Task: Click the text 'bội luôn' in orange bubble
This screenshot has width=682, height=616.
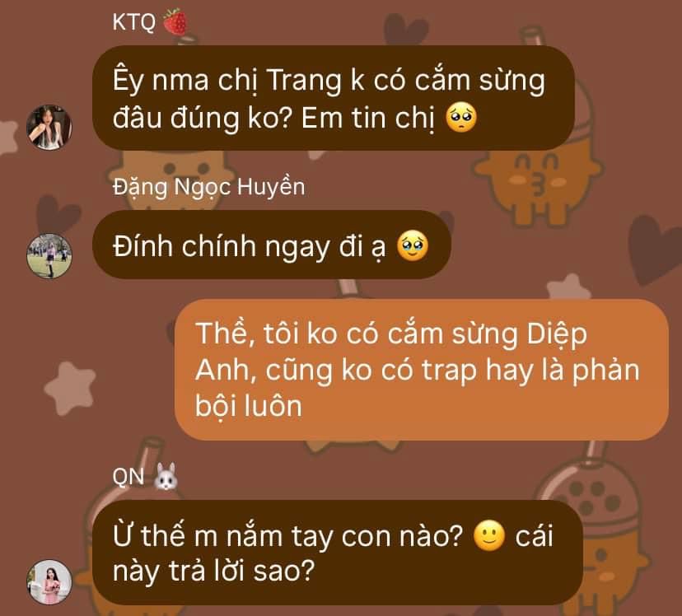Action: (249, 406)
